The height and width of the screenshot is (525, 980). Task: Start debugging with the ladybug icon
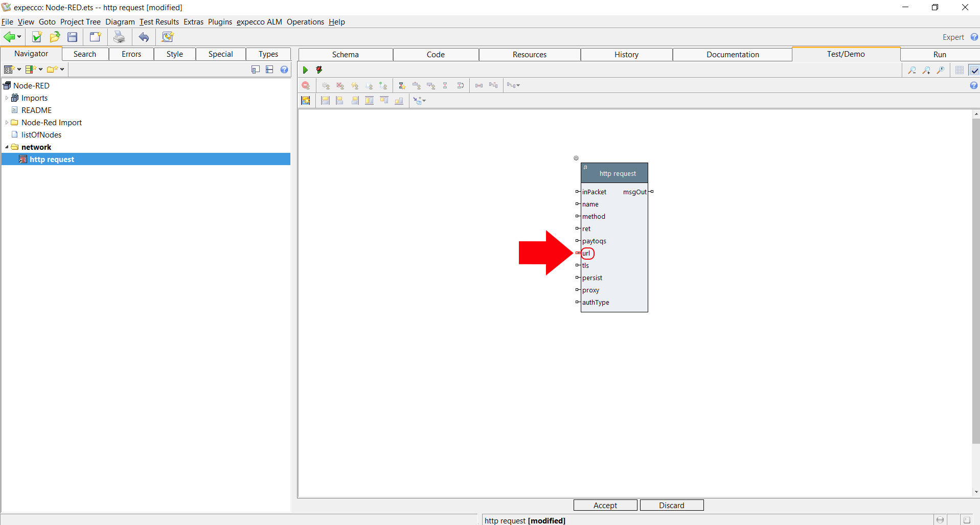(x=319, y=70)
